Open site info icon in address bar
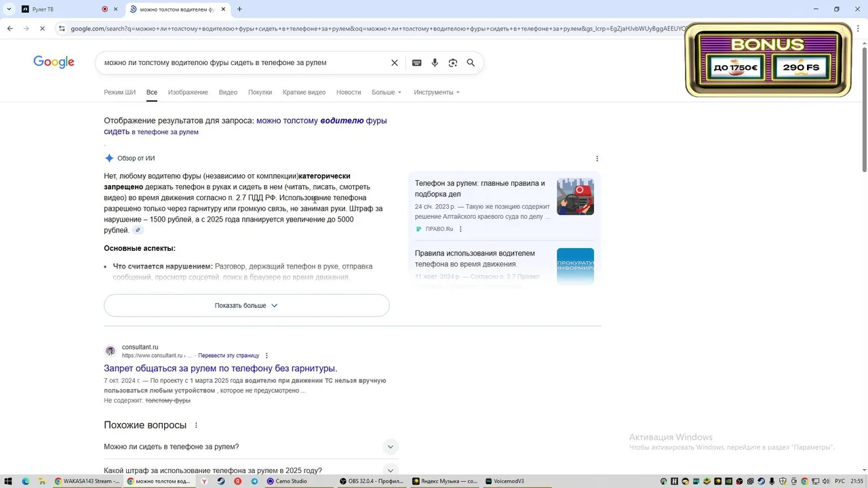This screenshot has height=488, width=868. (x=62, y=28)
